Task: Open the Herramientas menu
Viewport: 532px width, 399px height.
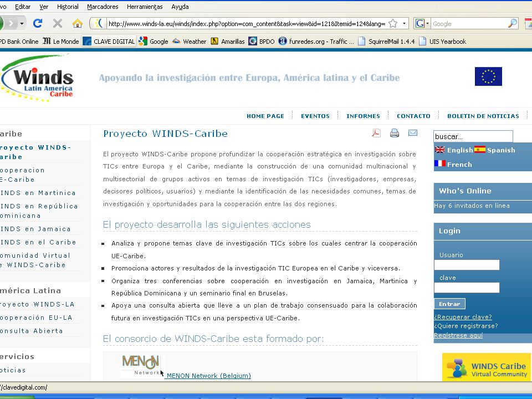Action: (145, 7)
